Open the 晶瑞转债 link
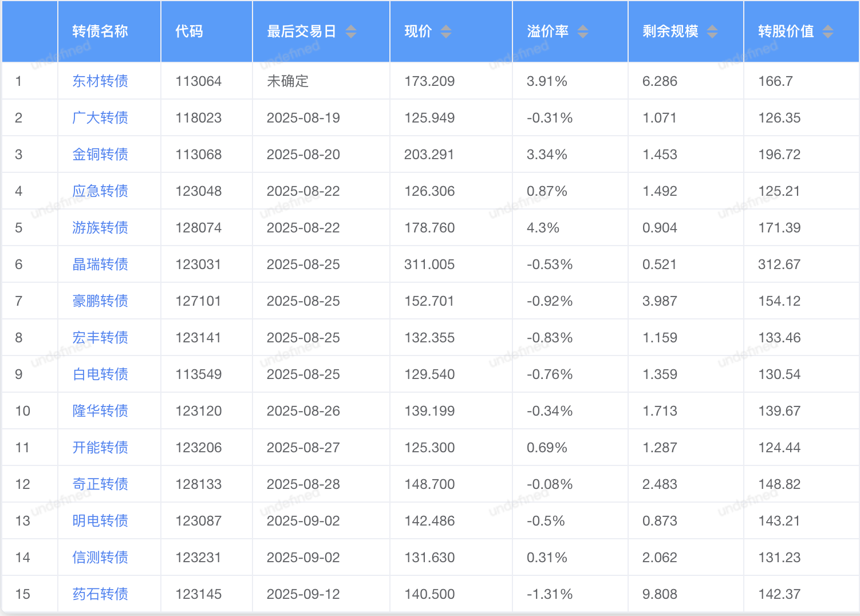The height and width of the screenshot is (616, 860). pyautogui.click(x=100, y=264)
